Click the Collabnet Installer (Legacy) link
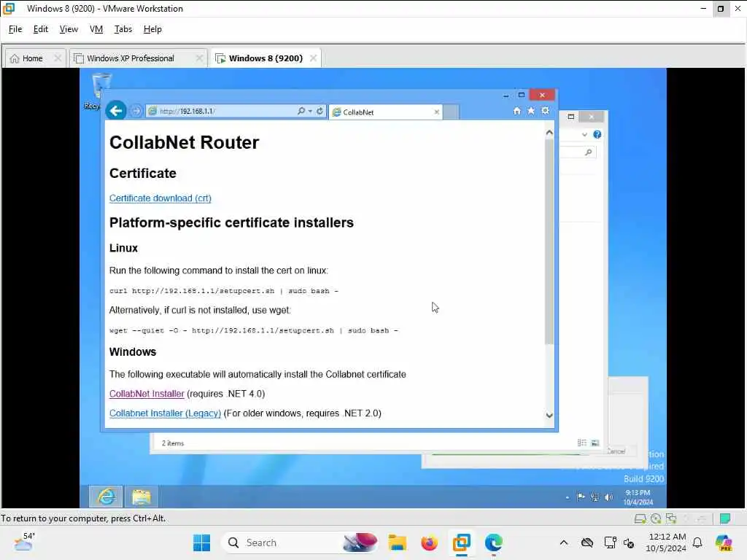The width and height of the screenshot is (747, 560). click(165, 413)
